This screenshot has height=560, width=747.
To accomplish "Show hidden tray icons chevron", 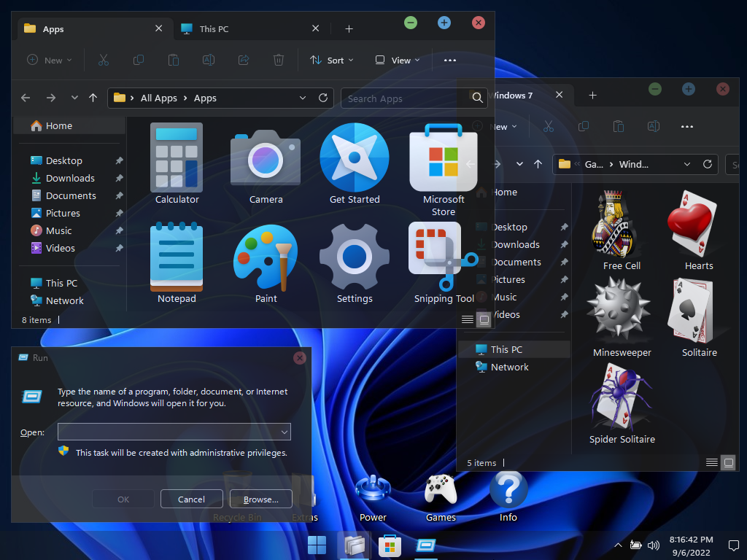I will click(x=618, y=545).
